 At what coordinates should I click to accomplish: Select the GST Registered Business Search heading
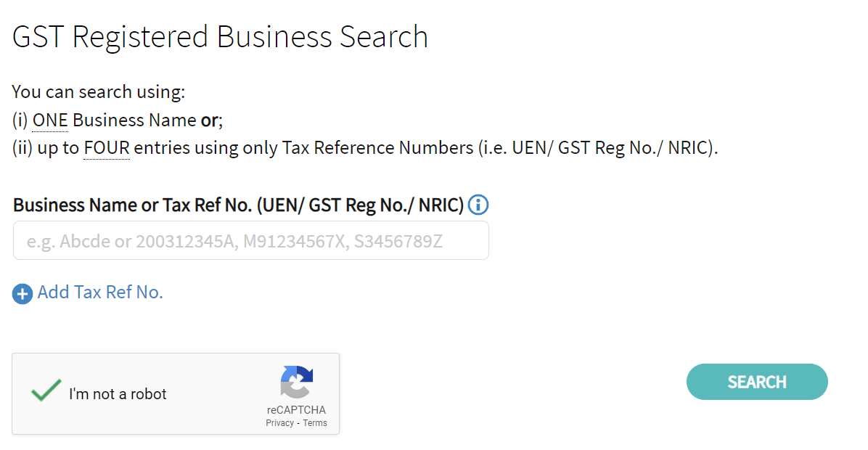(220, 36)
